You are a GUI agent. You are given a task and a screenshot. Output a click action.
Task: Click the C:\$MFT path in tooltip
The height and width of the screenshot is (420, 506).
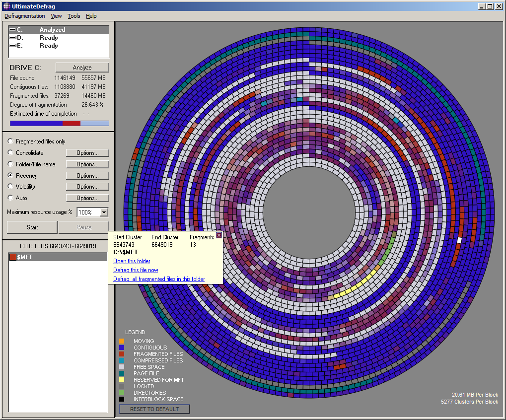126,252
